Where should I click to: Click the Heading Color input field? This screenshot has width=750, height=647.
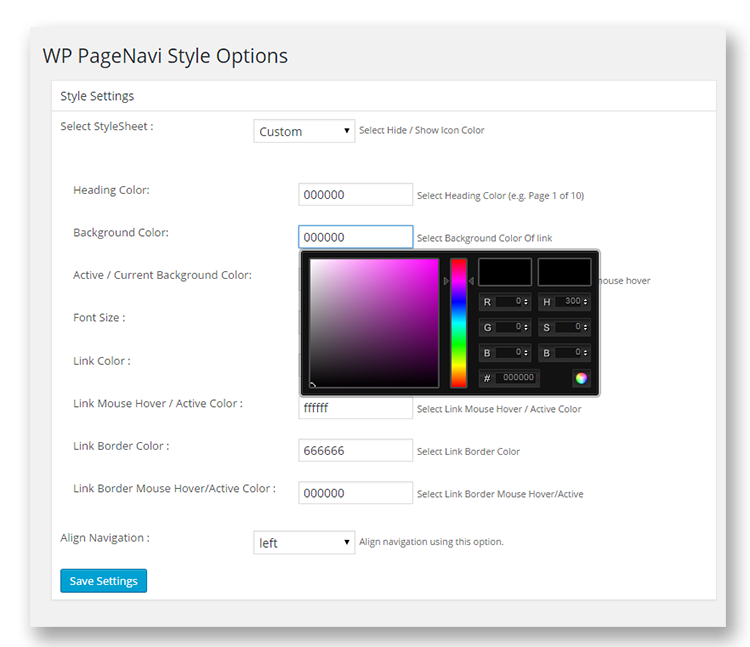click(x=355, y=195)
